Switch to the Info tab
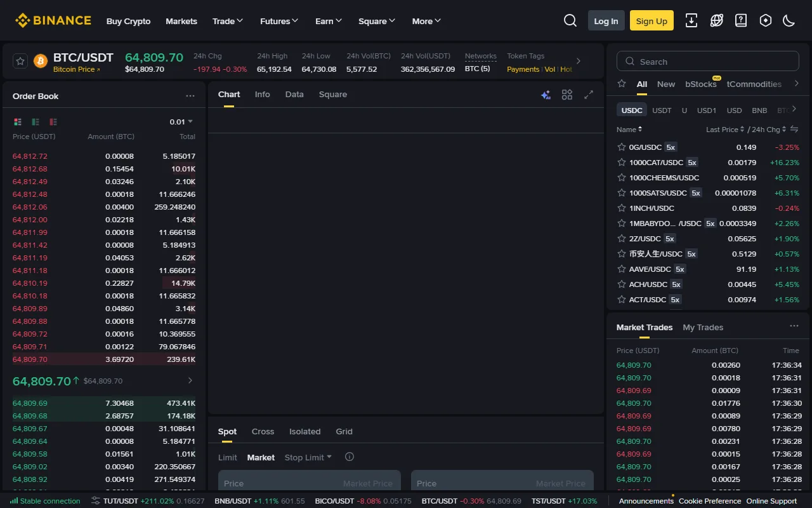This screenshot has height=508, width=812. [263, 94]
